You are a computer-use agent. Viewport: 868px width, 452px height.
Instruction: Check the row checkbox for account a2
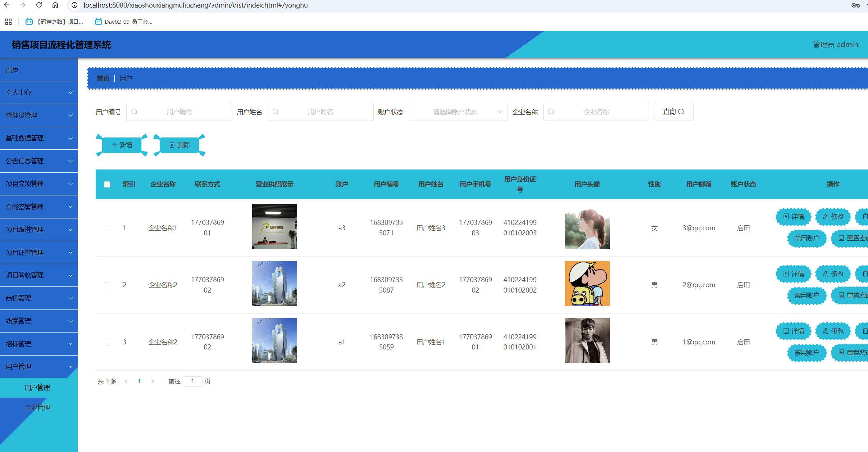(107, 285)
